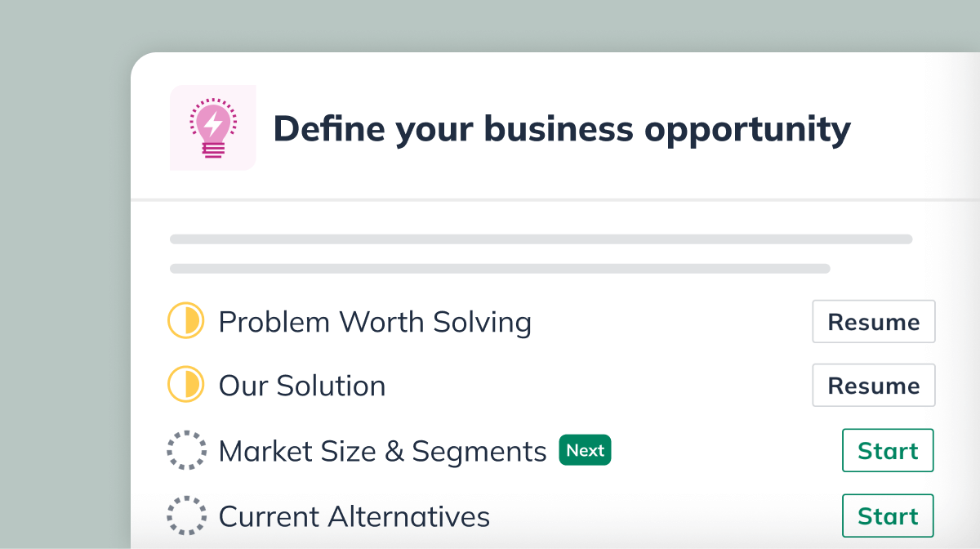Select the Market Size & Segments label
The height and width of the screenshot is (549, 980).
pyautogui.click(x=382, y=451)
